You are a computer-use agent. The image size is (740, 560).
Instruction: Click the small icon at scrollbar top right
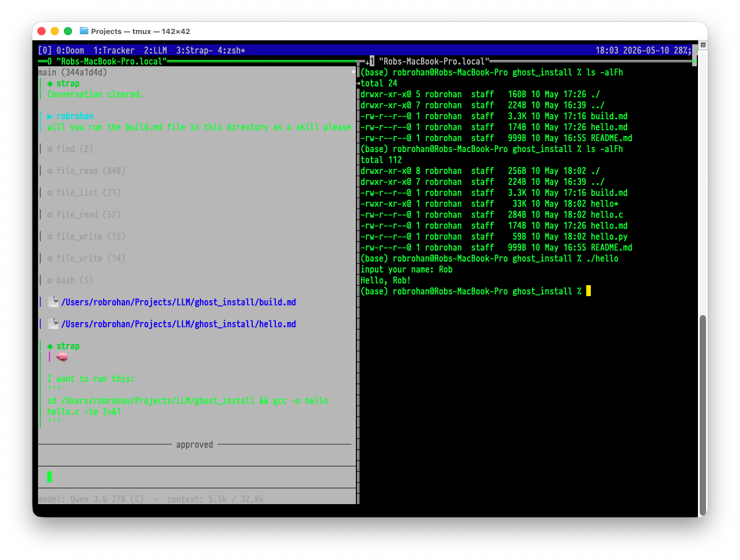[703, 45]
